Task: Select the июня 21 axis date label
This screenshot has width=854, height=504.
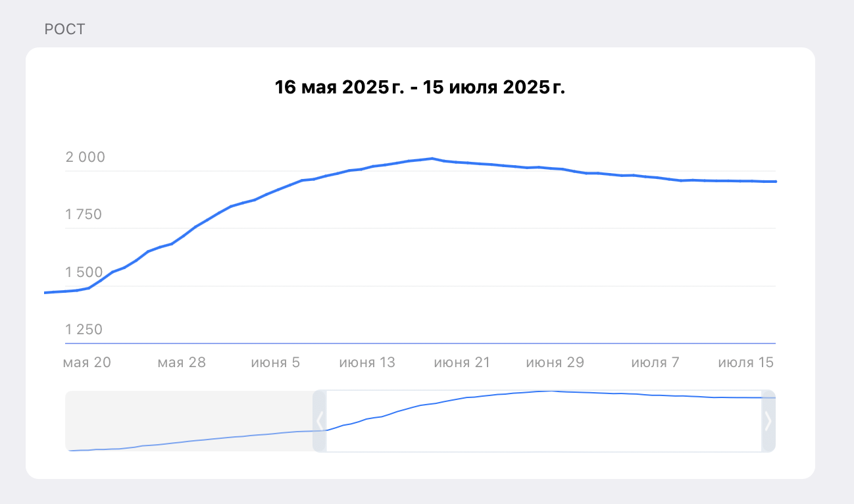Action: [x=462, y=363]
